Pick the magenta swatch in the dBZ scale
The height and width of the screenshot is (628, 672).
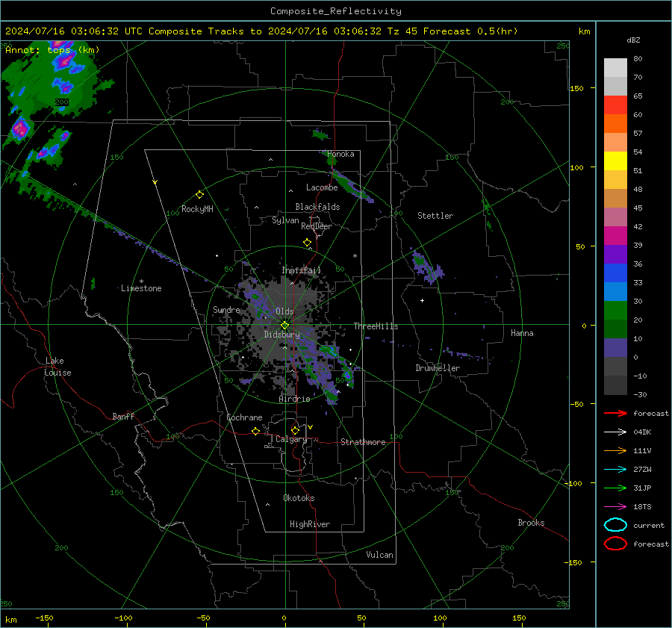pos(615,236)
